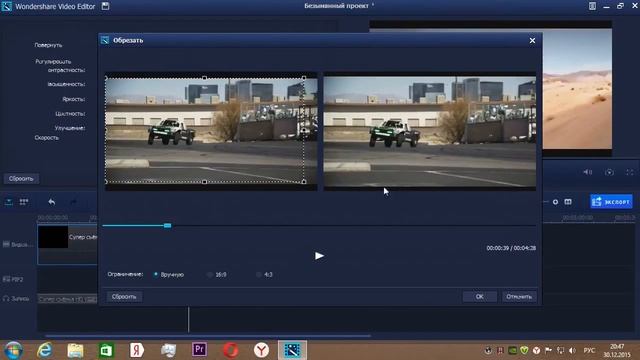Click Сбросить button in the crop dialog

point(124,297)
